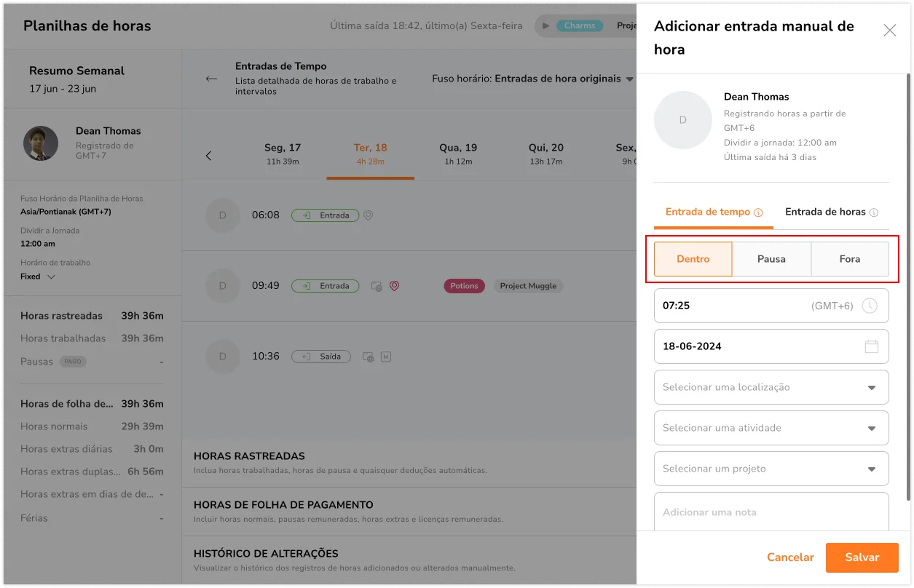The width and height of the screenshot is (914, 588).
Task: Click the Horas trabalhadas row
Action: coord(92,338)
